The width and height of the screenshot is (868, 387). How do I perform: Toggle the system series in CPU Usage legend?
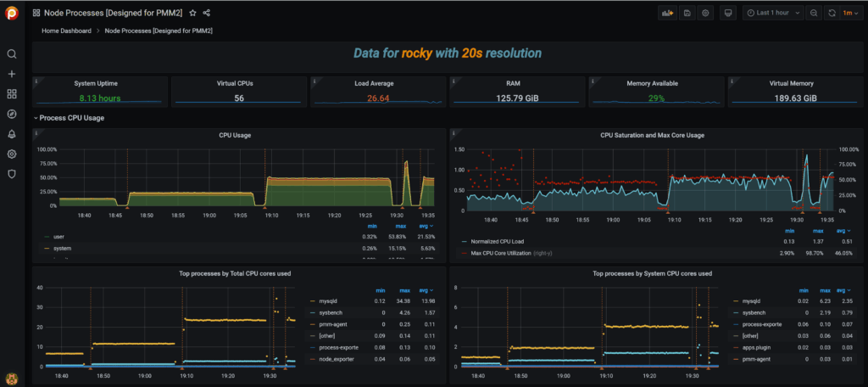point(62,249)
